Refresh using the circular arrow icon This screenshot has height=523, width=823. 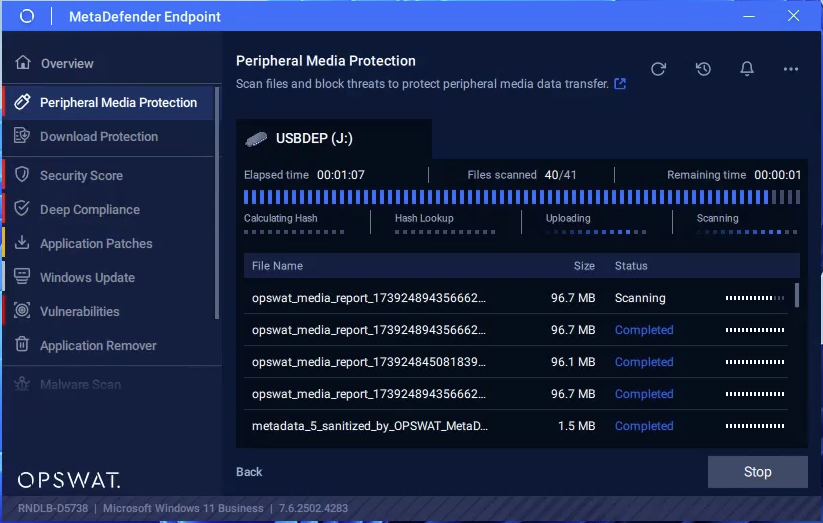pos(658,69)
